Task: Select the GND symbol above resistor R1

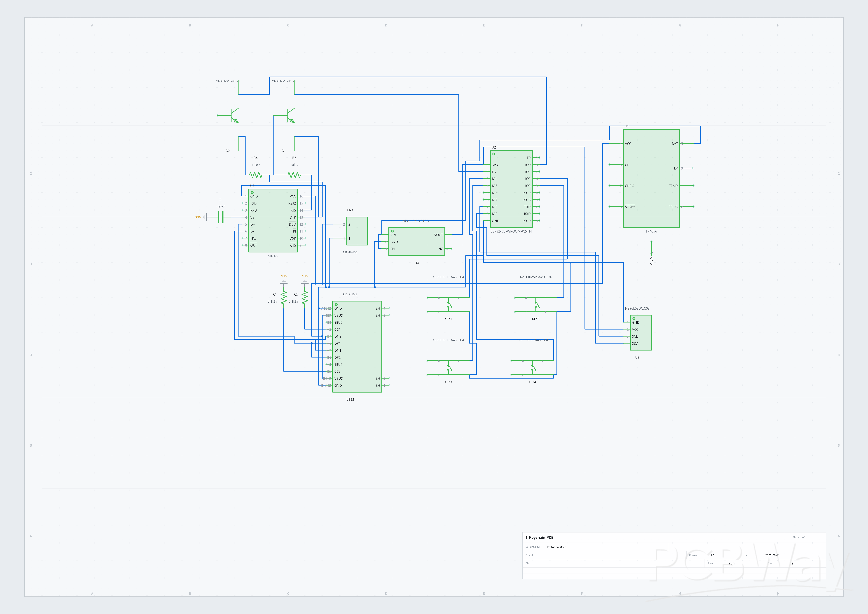Action: (x=284, y=282)
